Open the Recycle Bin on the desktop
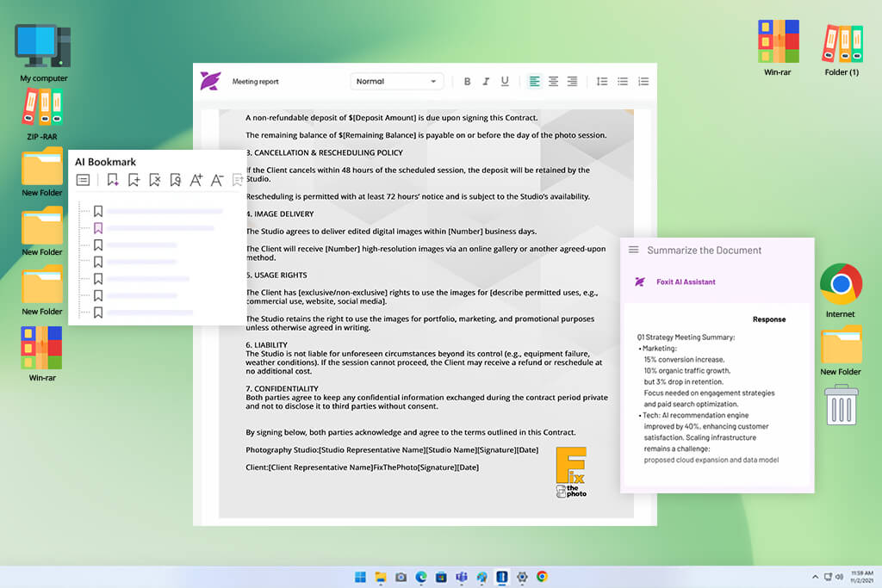This screenshot has height=588, width=882. 842,405
